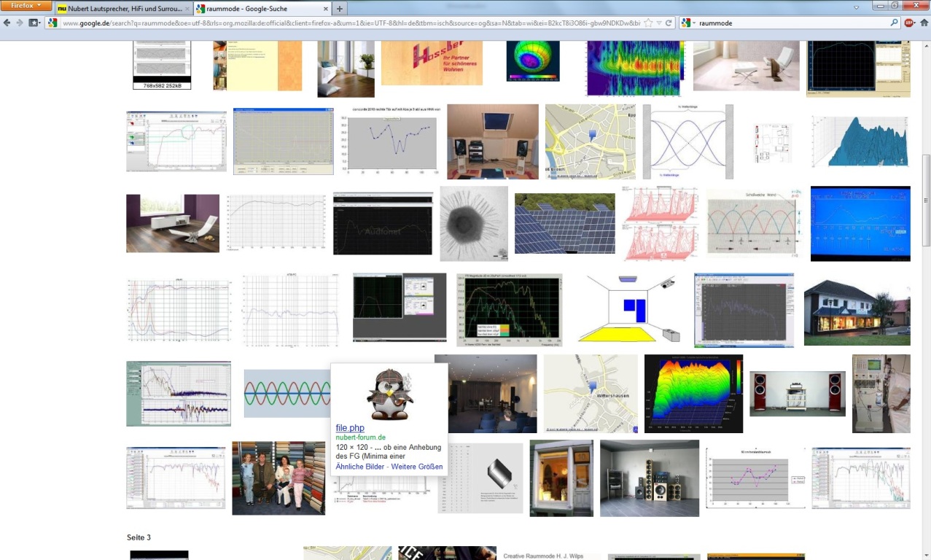931x560 pixels.
Task: Click the penguin detective preview image
Action: pos(389,394)
